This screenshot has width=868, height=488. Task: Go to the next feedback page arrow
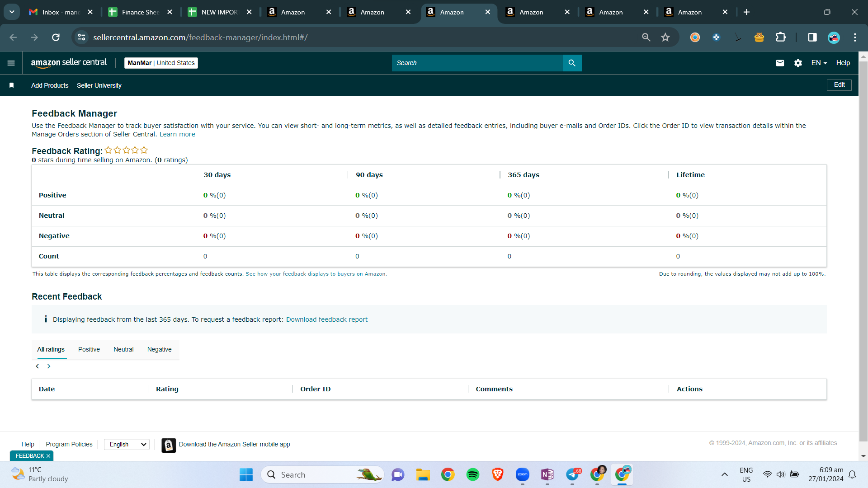pyautogui.click(x=49, y=366)
